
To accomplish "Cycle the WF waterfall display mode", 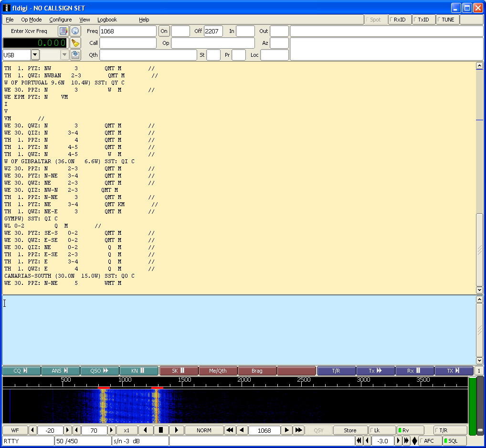I will pyautogui.click(x=15, y=430).
